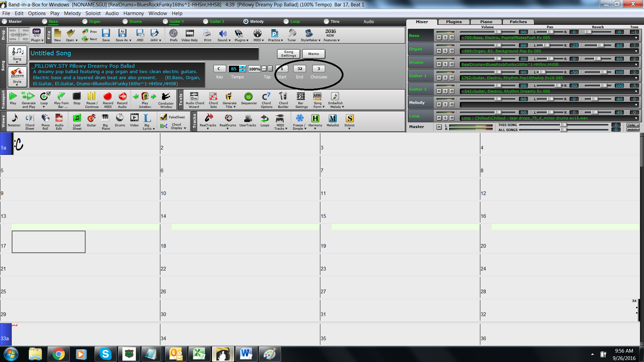Screen dimensions: 644x362
Task: Open the Chord Builder
Action: point(283,100)
